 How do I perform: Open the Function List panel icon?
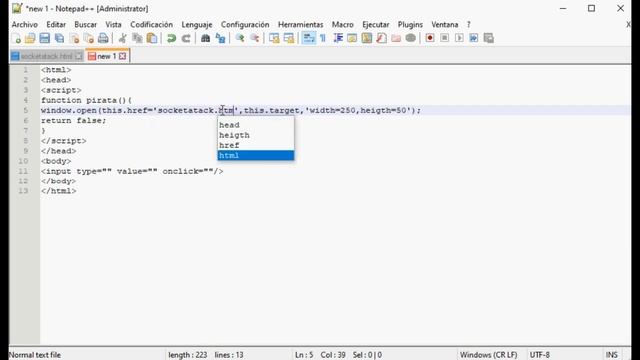(x=381, y=38)
